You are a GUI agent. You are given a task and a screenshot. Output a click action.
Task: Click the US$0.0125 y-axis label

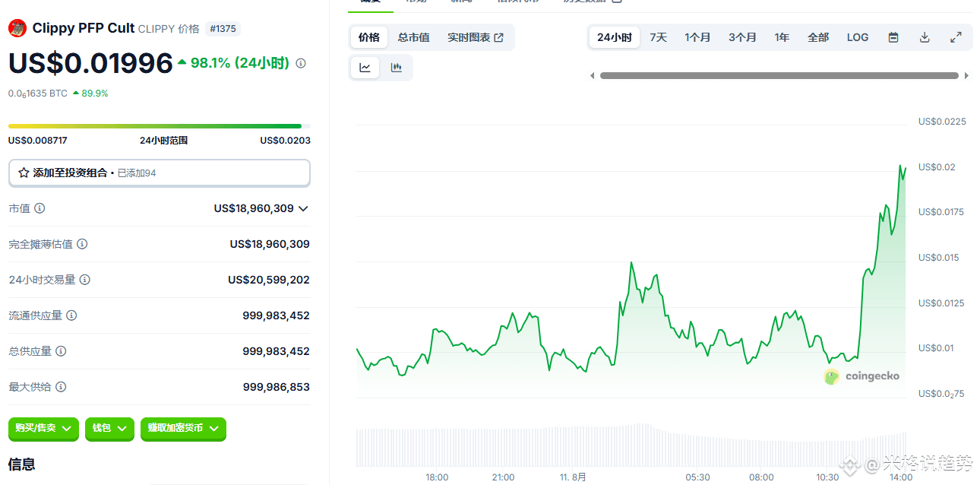(942, 303)
